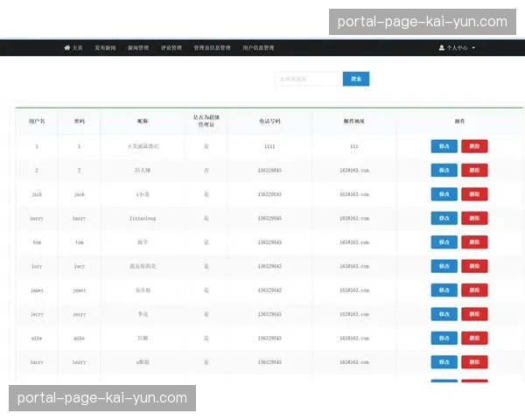This screenshot has height=420, width=525.
Task: Click the 用户名 column header
Action: pyautogui.click(x=37, y=122)
